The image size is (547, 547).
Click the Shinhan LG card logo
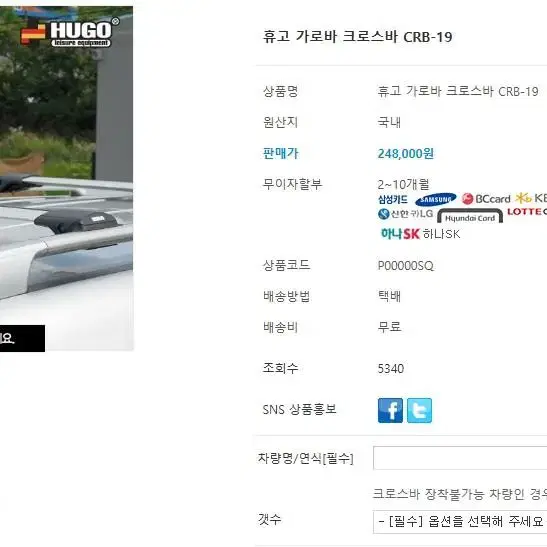(405, 213)
